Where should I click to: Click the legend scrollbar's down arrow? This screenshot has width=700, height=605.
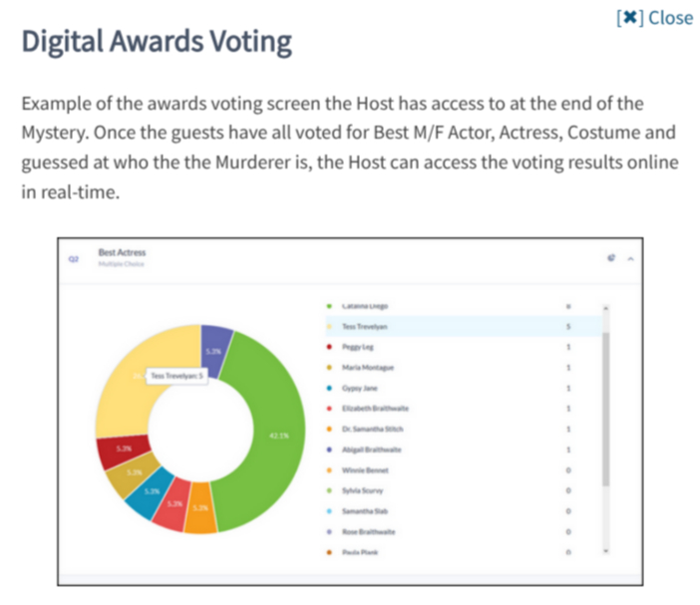tap(604, 549)
